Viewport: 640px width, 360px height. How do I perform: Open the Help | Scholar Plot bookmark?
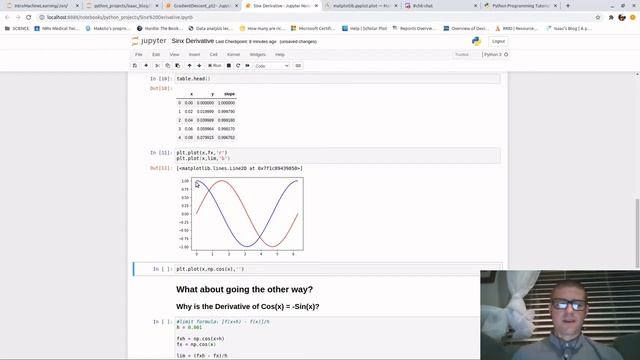coord(364,29)
